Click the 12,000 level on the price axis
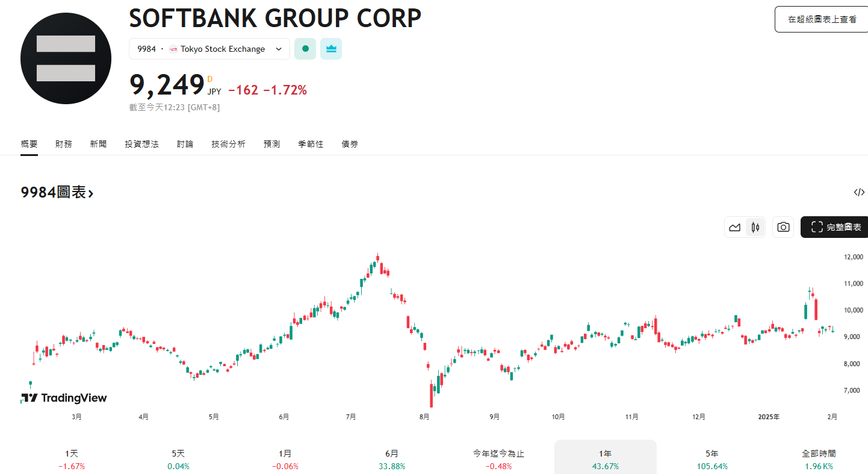The height and width of the screenshot is (474, 868). pyautogui.click(x=855, y=257)
